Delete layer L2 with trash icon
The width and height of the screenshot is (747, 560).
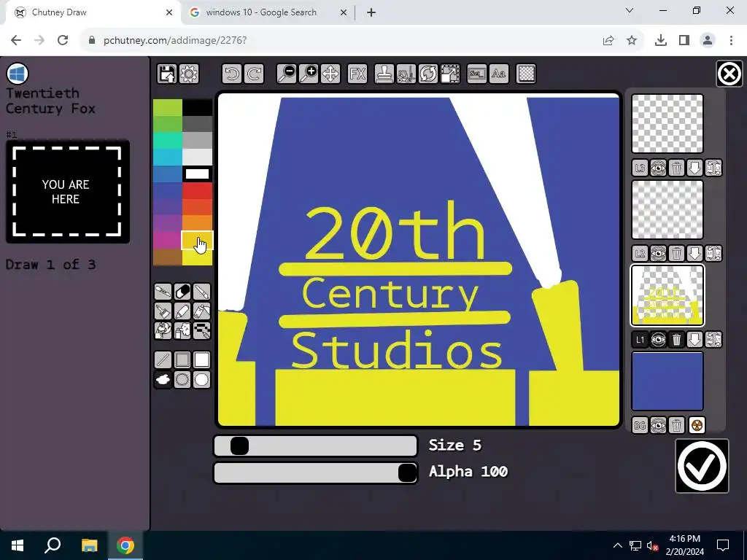click(676, 254)
